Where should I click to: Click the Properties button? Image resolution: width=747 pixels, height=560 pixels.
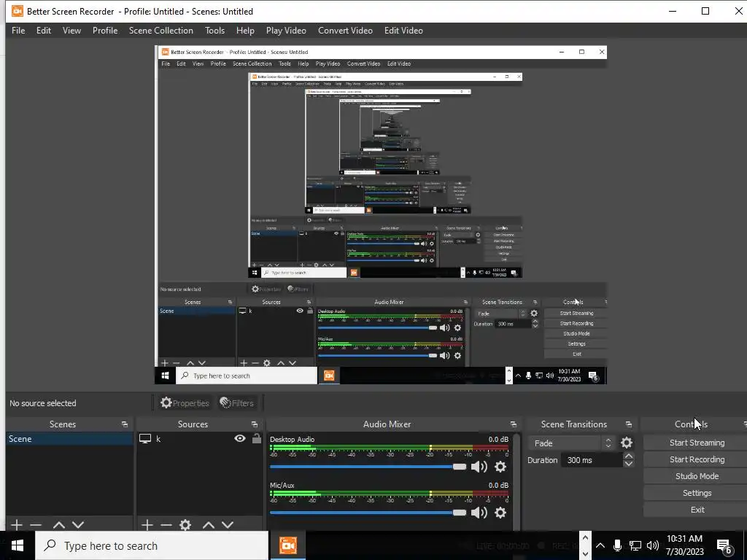point(185,402)
